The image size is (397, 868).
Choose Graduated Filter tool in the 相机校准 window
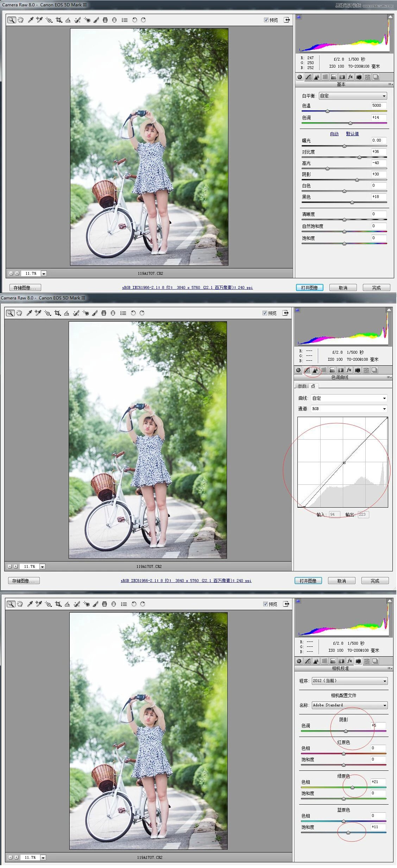pyautogui.click(x=104, y=604)
